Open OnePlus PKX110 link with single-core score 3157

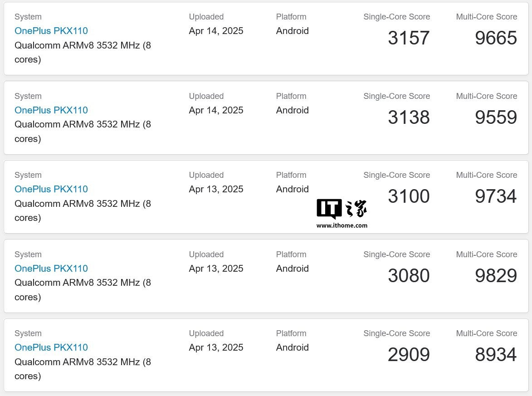[x=51, y=31]
